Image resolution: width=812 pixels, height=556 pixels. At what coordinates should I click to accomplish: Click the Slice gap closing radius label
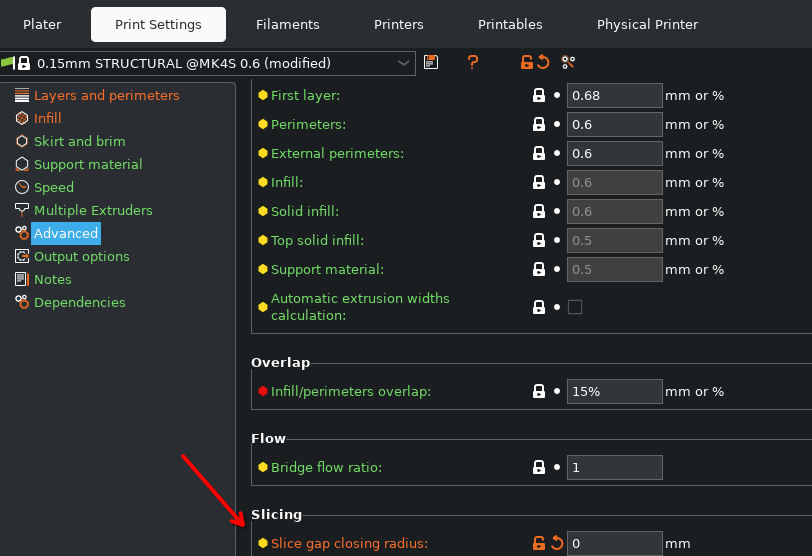pos(350,543)
